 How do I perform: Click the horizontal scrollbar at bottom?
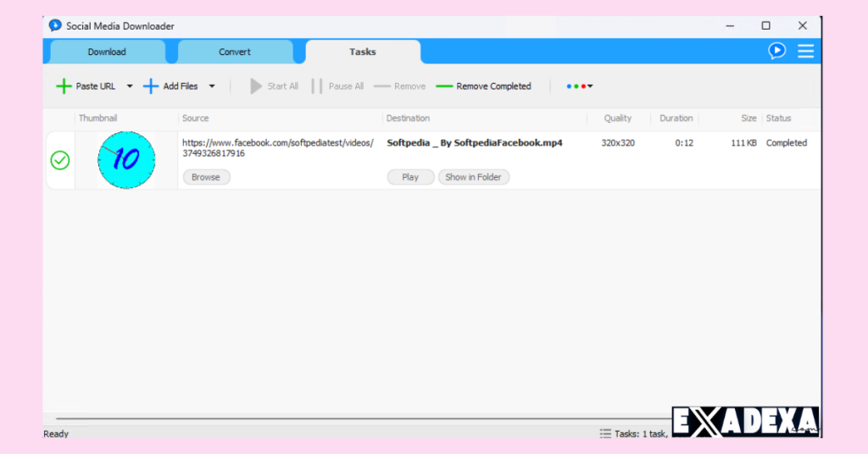pos(363,418)
